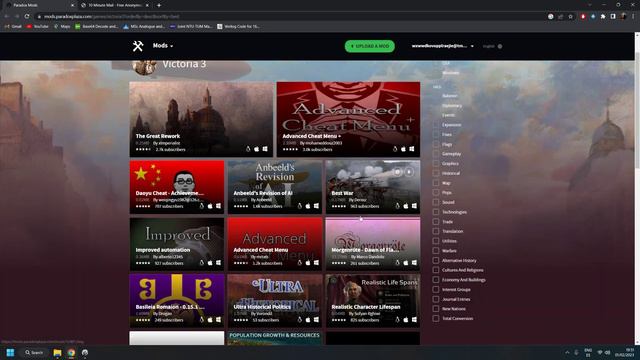Click the Upload a Mod button
Screen dimensions: 640x360
370,46
